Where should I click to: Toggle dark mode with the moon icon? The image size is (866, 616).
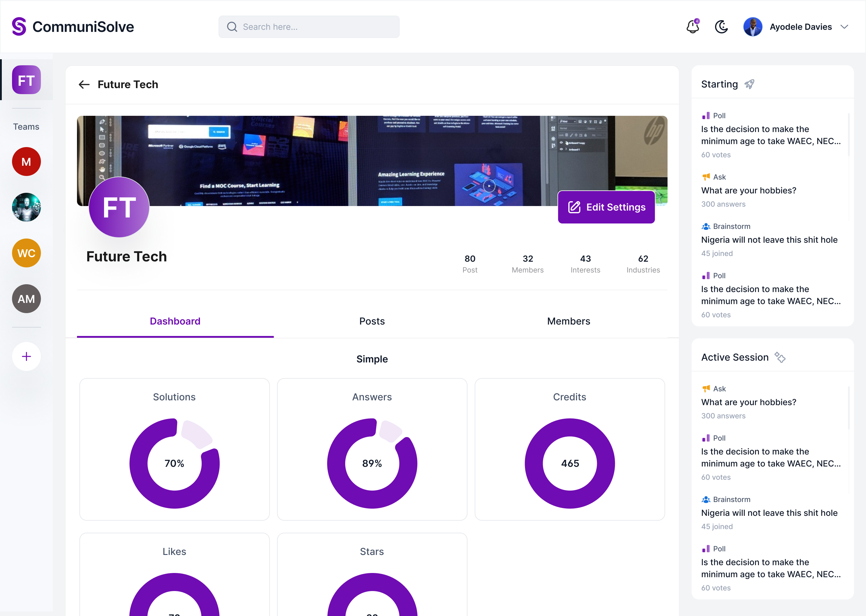tap(721, 27)
